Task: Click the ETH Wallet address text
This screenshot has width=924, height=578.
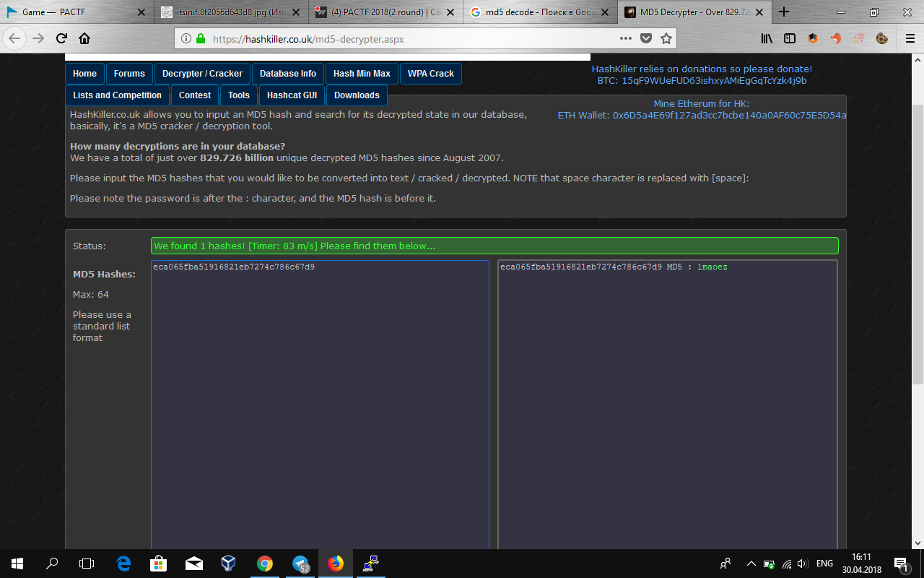Action: 702,115
